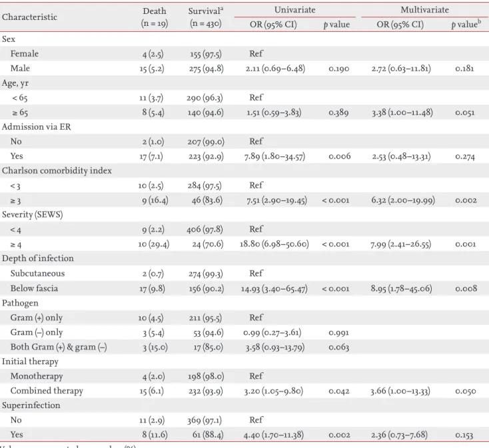
Task: Click the Age, yr category label
Action: pyautogui.click(x=15, y=83)
